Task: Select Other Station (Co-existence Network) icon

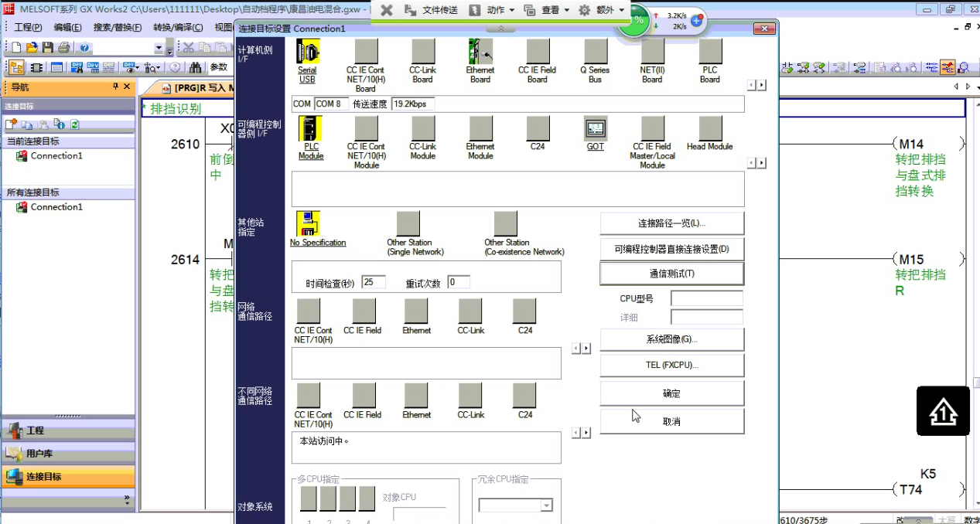Action: point(505,224)
